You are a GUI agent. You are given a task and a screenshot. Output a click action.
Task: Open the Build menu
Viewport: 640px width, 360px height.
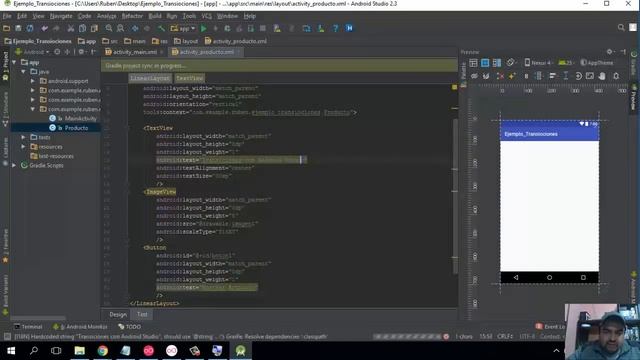coord(155,16)
